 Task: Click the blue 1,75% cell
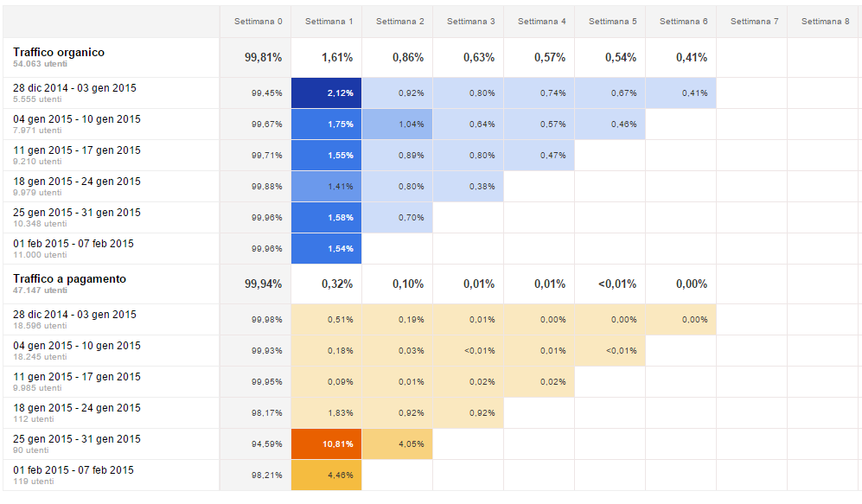(327, 124)
